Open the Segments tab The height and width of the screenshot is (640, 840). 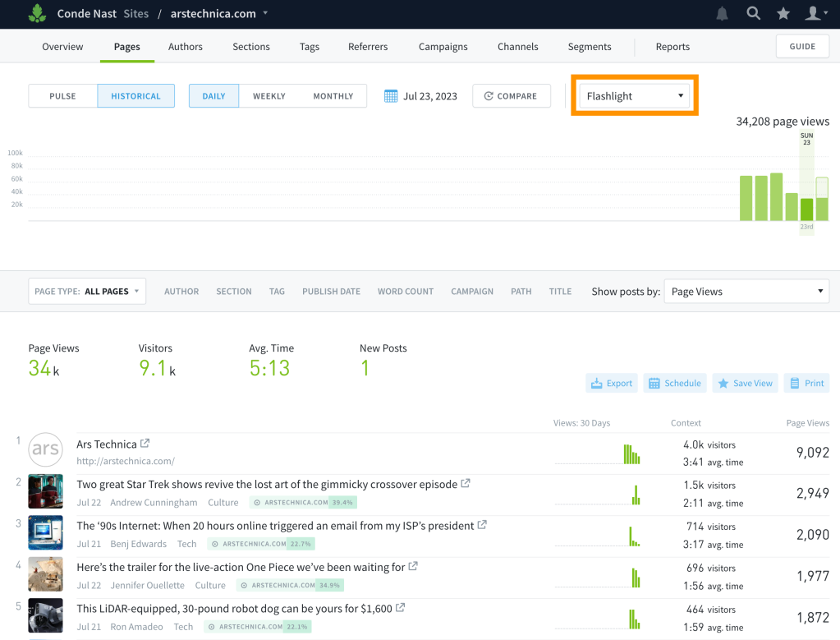(x=590, y=47)
